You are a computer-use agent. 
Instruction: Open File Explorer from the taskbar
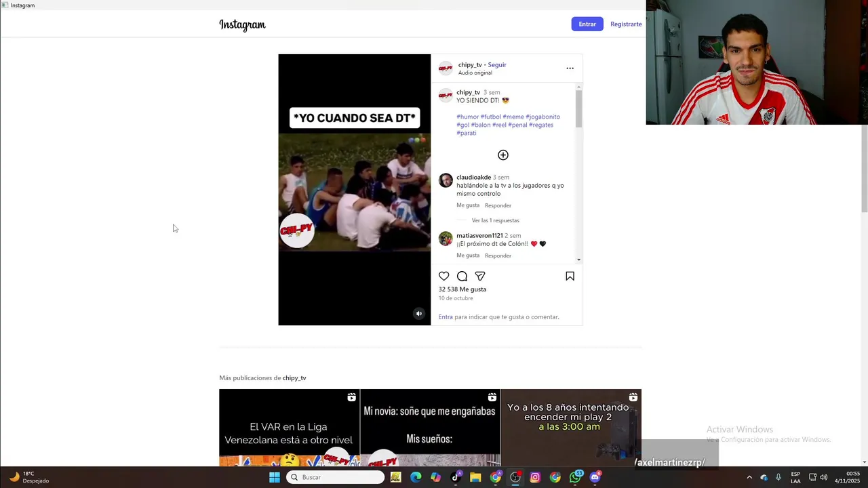coord(475,477)
